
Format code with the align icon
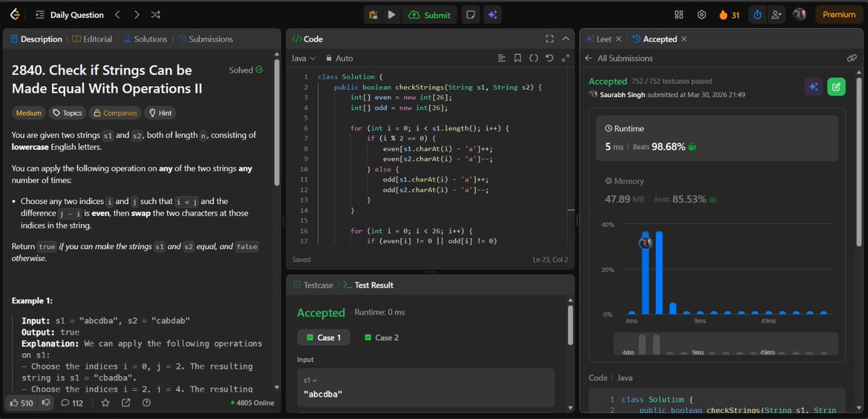[502, 58]
